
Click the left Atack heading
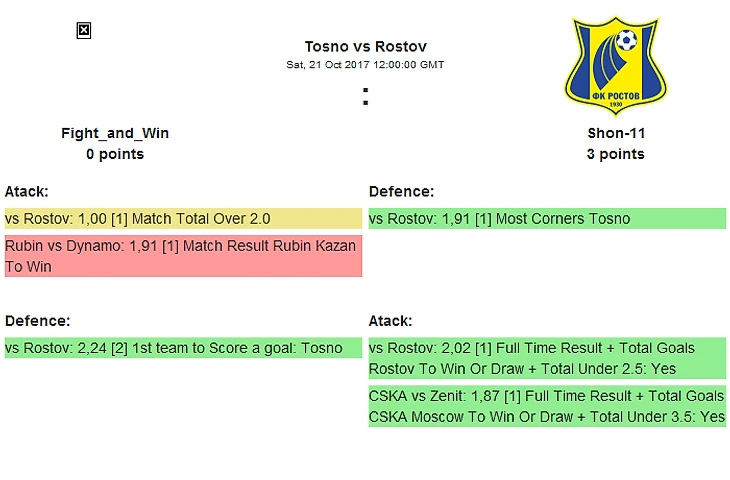pyautogui.click(x=27, y=191)
